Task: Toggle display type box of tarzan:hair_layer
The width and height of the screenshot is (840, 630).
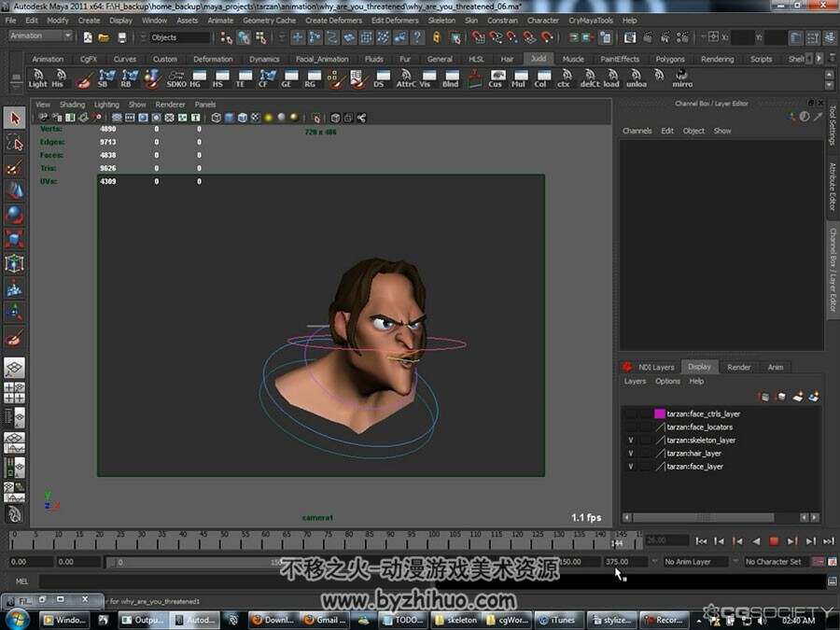Action: 646,454
